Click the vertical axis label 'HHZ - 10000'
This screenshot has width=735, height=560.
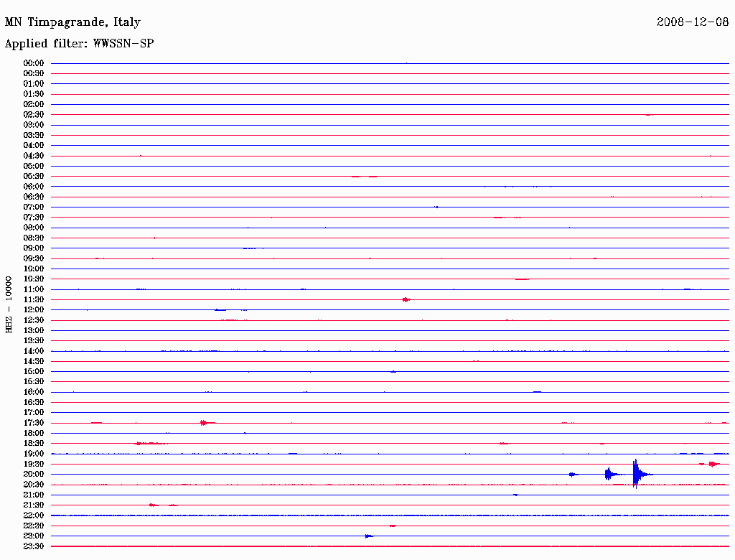(x=9, y=305)
